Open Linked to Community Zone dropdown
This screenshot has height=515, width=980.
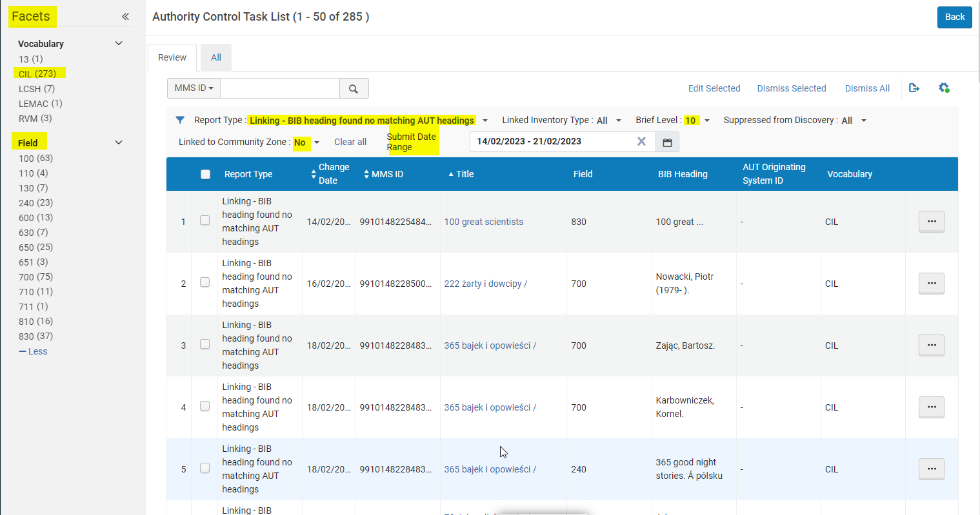coord(317,142)
